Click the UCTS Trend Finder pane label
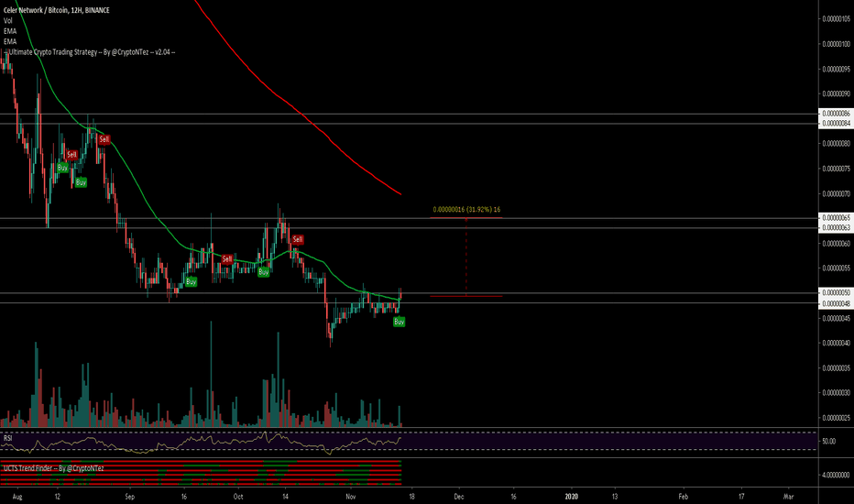This screenshot has width=854, height=504. pyautogui.click(x=53, y=468)
